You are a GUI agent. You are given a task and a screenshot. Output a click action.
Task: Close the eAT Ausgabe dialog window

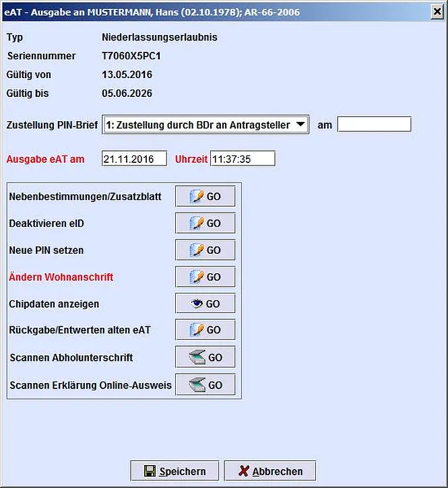click(x=437, y=12)
